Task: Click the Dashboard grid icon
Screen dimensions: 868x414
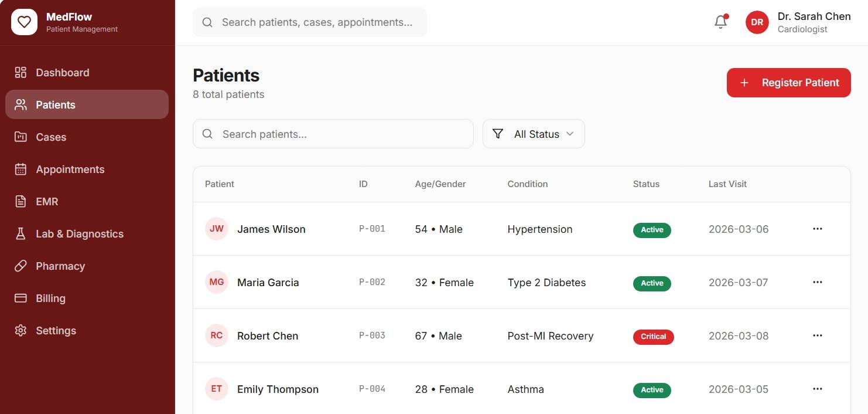Action: click(x=20, y=73)
